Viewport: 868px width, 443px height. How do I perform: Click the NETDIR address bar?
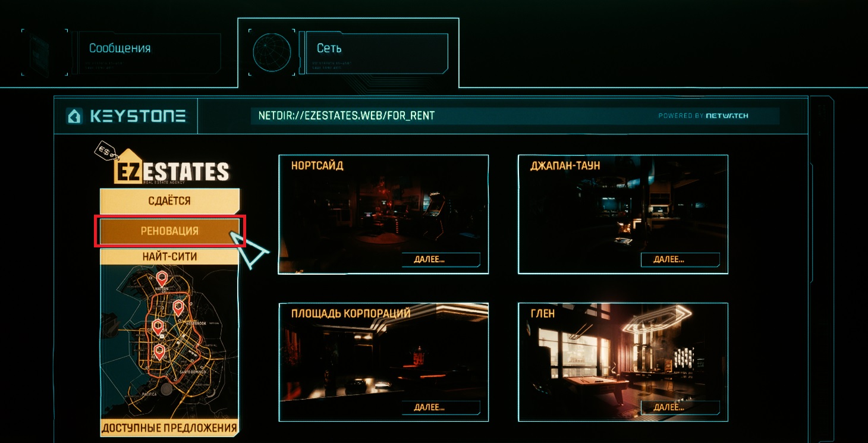click(x=515, y=115)
